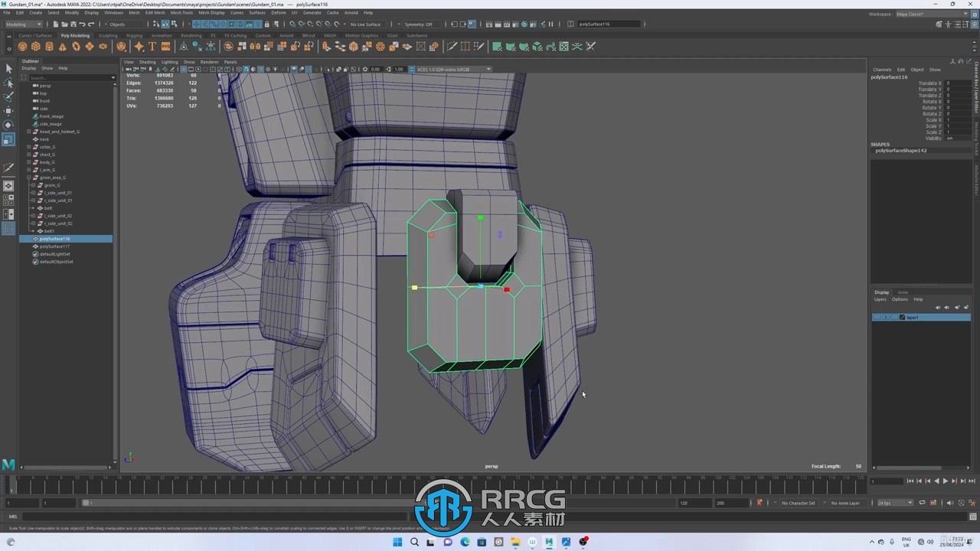Choose the Lasso Select tool
This screenshot has width=980, height=551.
[8, 83]
